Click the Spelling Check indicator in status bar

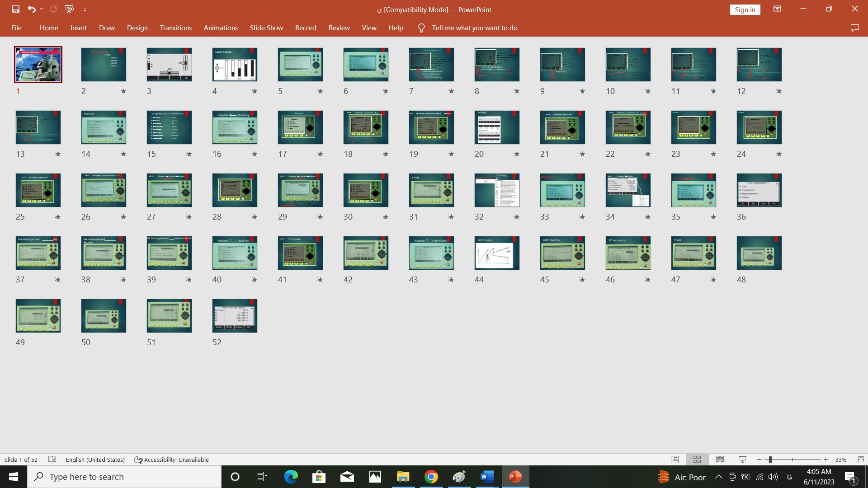(52, 460)
